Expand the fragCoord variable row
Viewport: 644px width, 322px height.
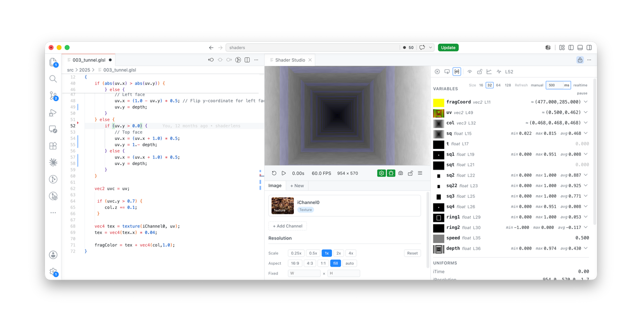click(586, 102)
